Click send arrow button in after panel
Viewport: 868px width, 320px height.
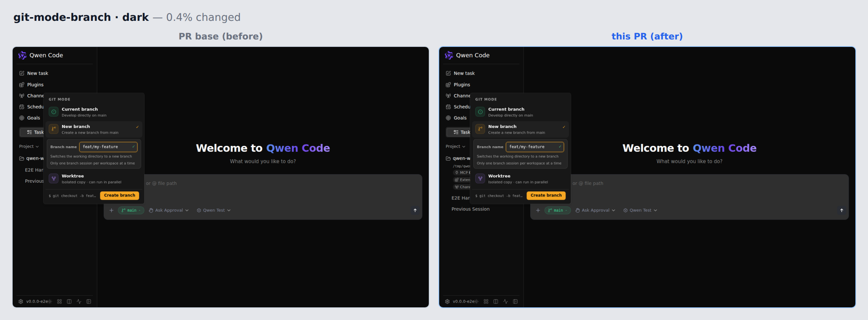coord(842,210)
